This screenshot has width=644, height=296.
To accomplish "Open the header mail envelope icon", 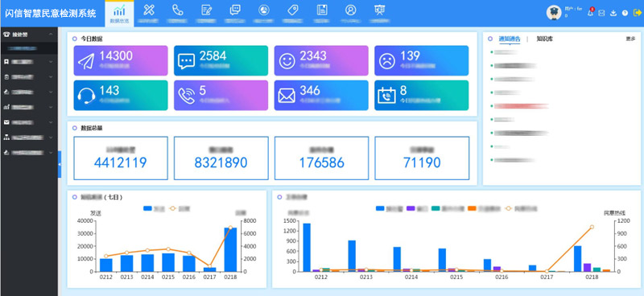I will pos(601,13).
